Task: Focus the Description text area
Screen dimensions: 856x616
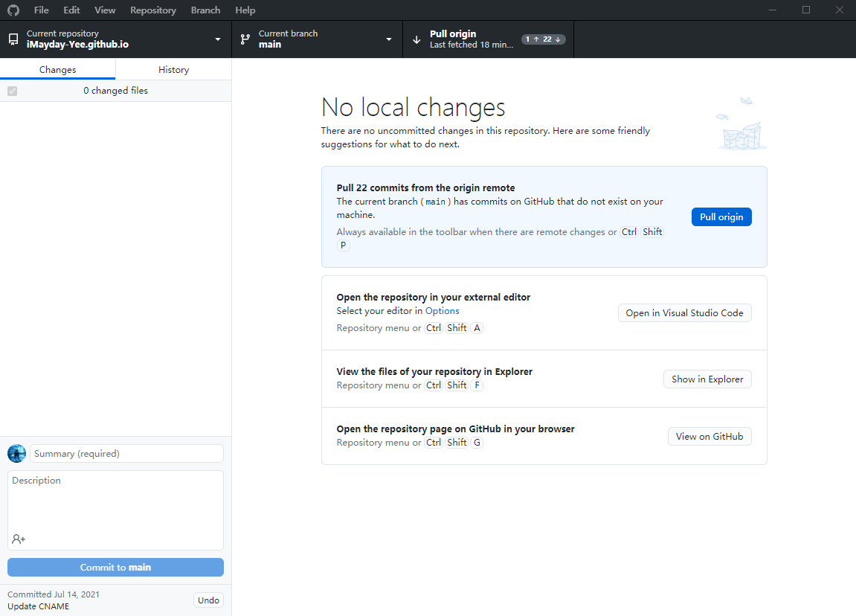Action: click(x=116, y=510)
